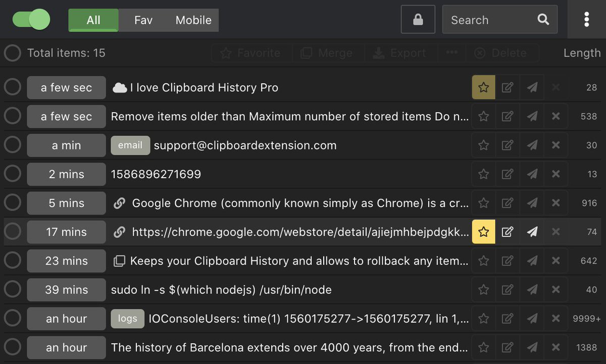
Task: Click the '39 mins' timestamp badge
Action: click(x=67, y=290)
